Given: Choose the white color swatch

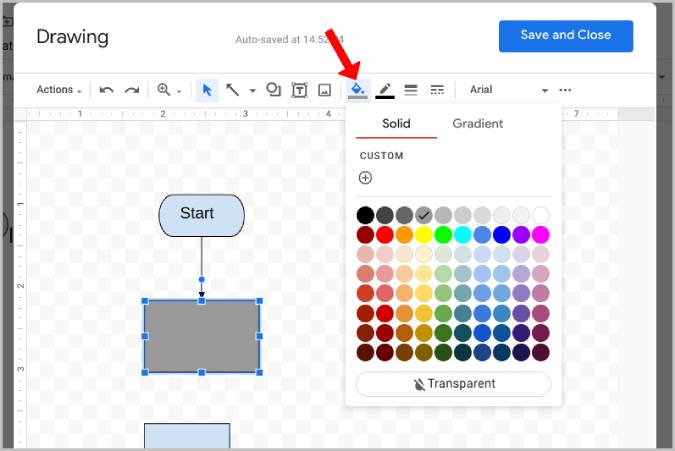Looking at the screenshot, I should click(541, 215).
